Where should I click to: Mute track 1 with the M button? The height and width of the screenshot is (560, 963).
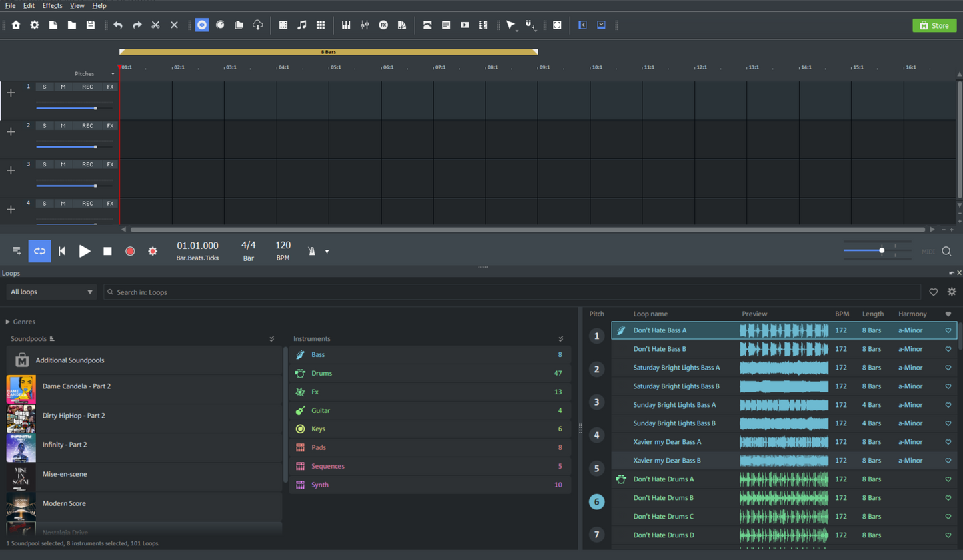(x=63, y=86)
